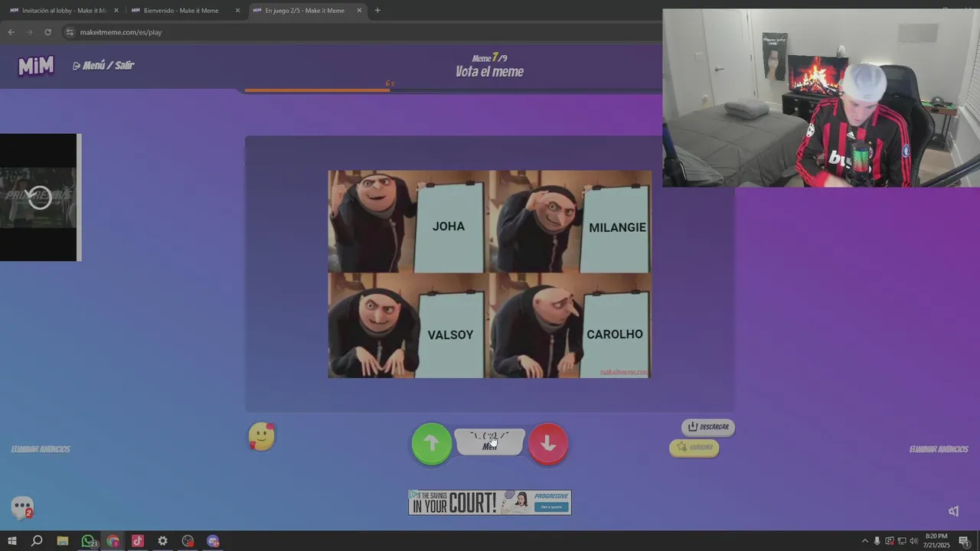Open the round dark app icon in taskbar
The width and height of the screenshot is (980, 551).
(188, 541)
